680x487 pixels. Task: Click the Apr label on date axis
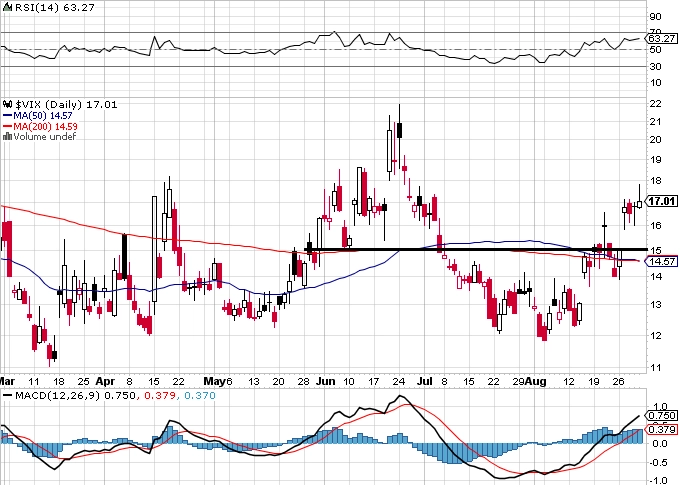105,382
